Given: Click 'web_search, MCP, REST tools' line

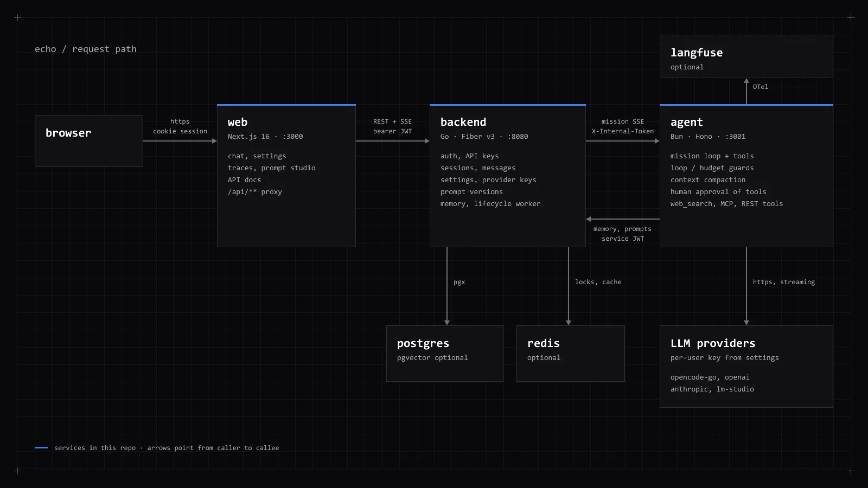Looking at the screenshot, I should click(727, 204).
